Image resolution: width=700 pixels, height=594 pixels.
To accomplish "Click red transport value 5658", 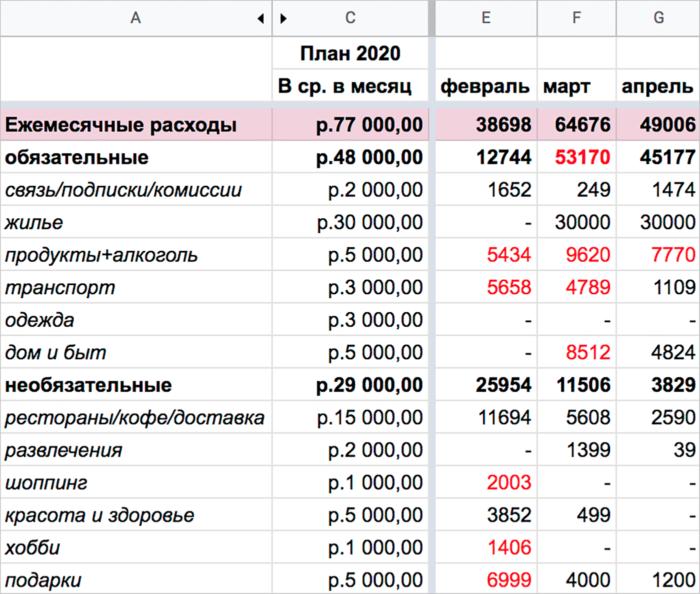I will pyautogui.click(x=509, y=287).
